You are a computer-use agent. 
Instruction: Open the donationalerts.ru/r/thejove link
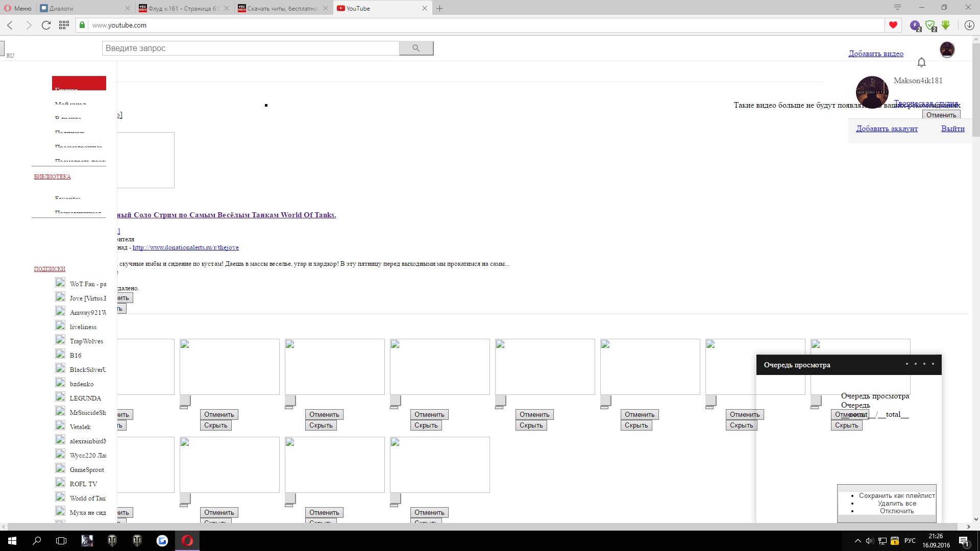coord(186,247)
